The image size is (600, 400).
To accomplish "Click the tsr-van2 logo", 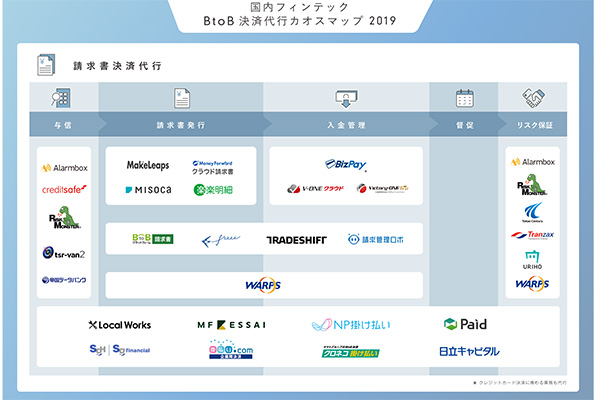I will 64,253.
